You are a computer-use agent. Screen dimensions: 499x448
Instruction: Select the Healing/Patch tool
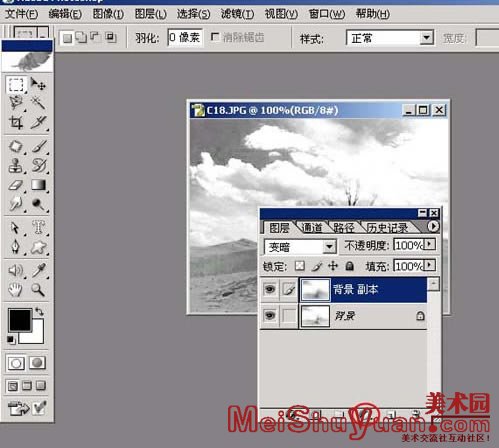[x=16, y=146]
